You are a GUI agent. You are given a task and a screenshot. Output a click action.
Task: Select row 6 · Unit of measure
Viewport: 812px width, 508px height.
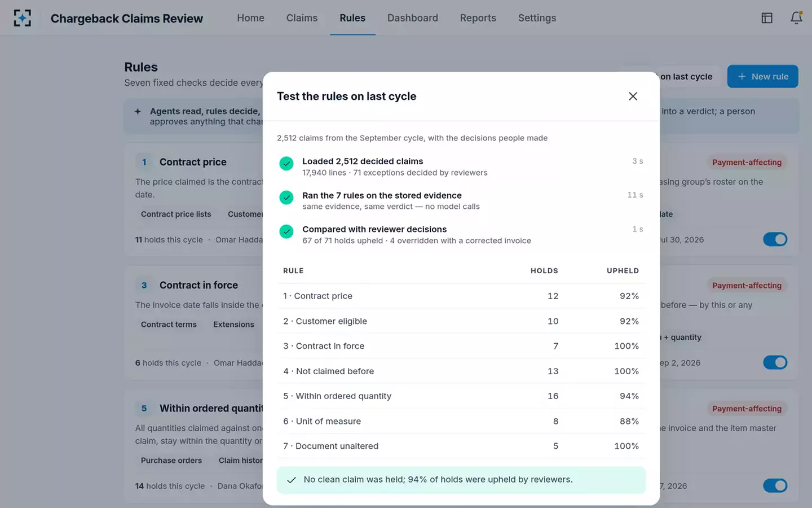461,421
